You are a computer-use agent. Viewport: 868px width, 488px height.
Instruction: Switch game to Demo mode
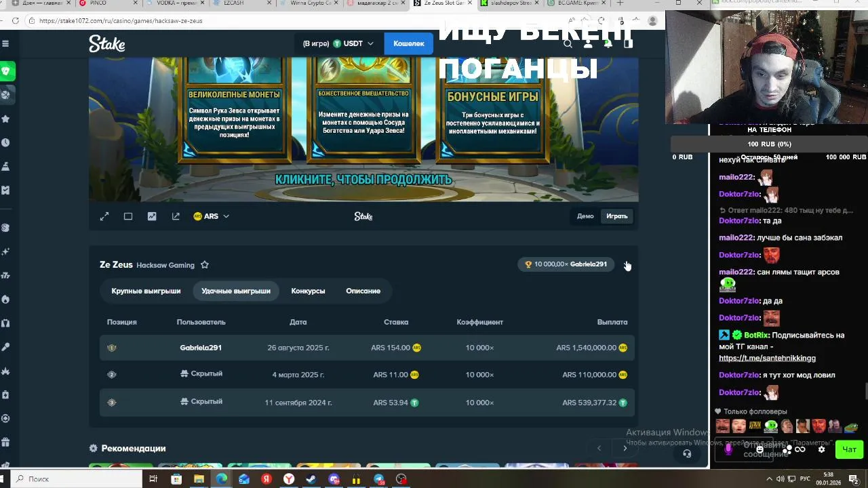click(585, 216)
